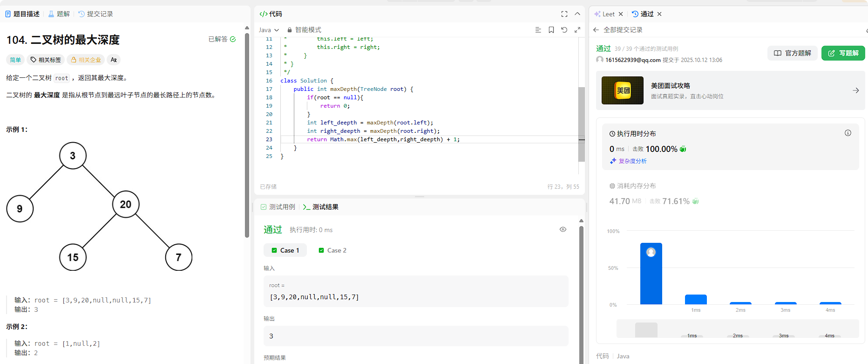Screen dimensions: 868x364
Task: Enter fullscreen via the code panel icon
Action: [564, 14]
